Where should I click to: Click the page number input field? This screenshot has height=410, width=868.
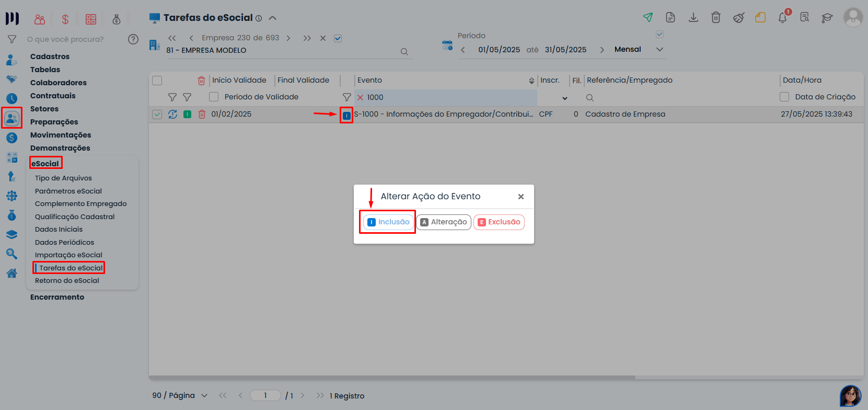click(x=265, y=395)
